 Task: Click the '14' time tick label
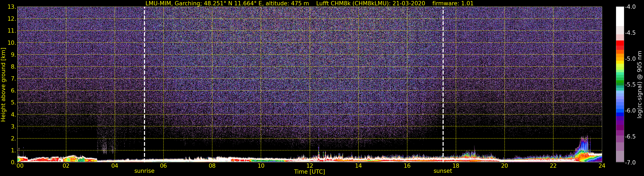click(x=358, y=166)
